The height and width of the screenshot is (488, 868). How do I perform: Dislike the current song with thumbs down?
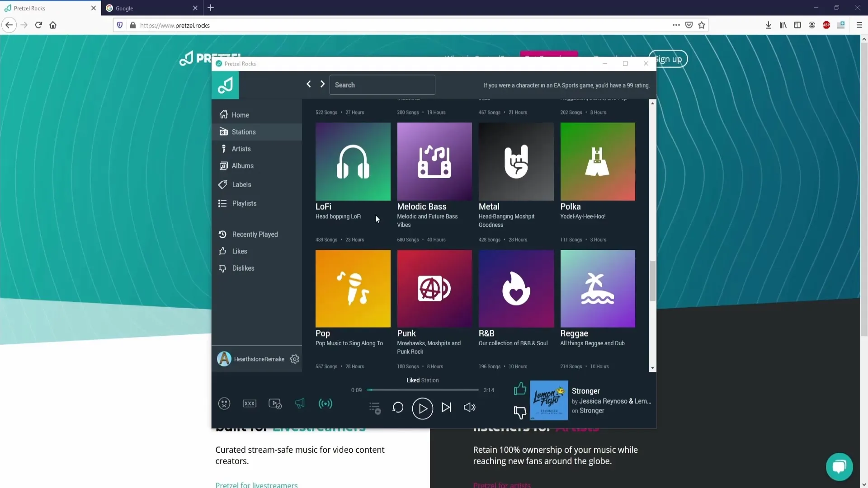click(520, 412)
